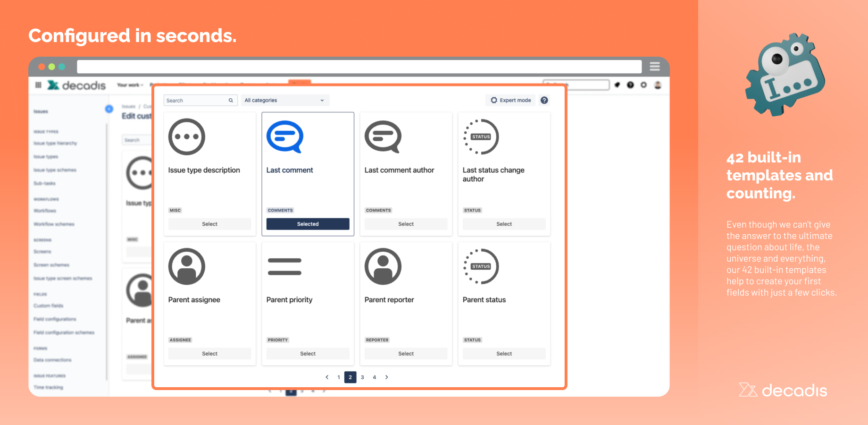Go to the previous templates page arrow
The height and width of the screenshot is (425, 868).
[x=327, y=377]
